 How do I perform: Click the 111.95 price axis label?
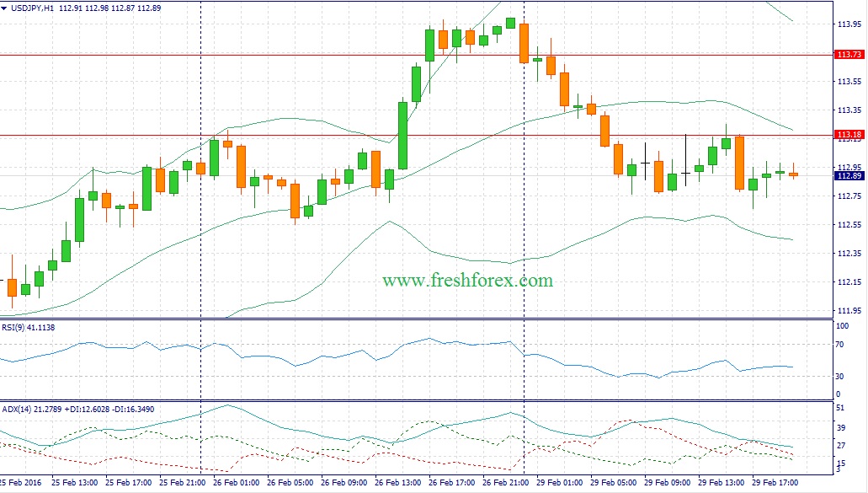[x=848, y=311]
